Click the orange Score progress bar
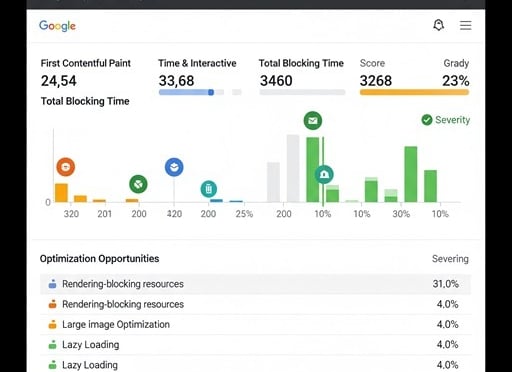 click(414, 92)
